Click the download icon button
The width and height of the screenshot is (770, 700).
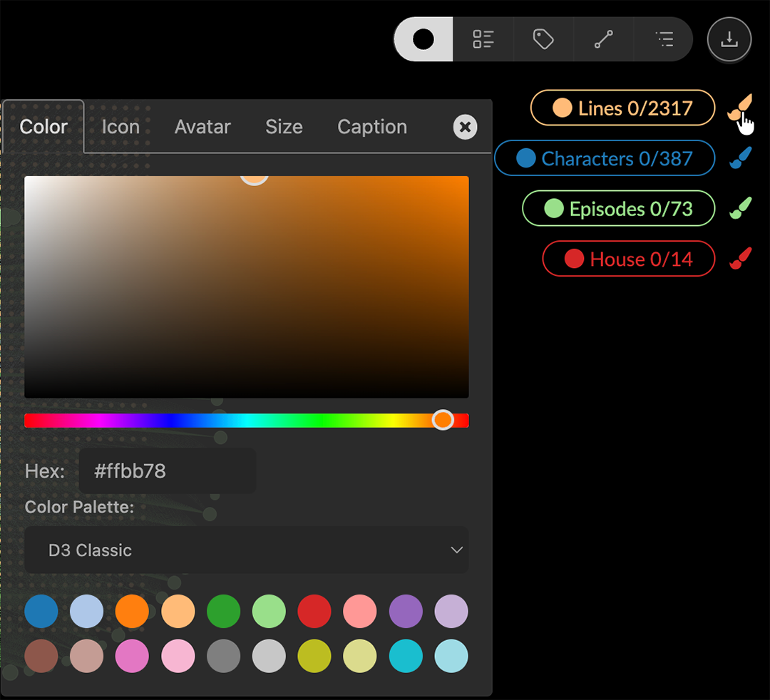click(729, 39)
